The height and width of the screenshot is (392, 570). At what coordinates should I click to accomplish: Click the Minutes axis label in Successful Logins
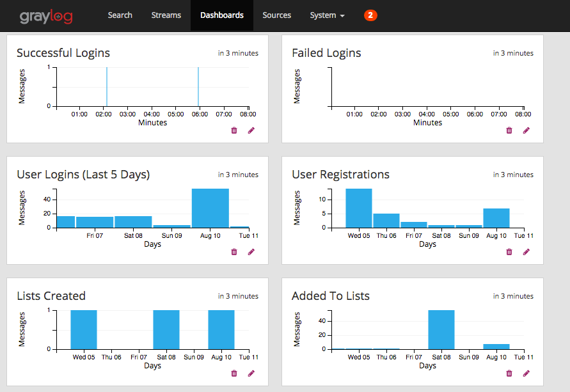point(153,123)
